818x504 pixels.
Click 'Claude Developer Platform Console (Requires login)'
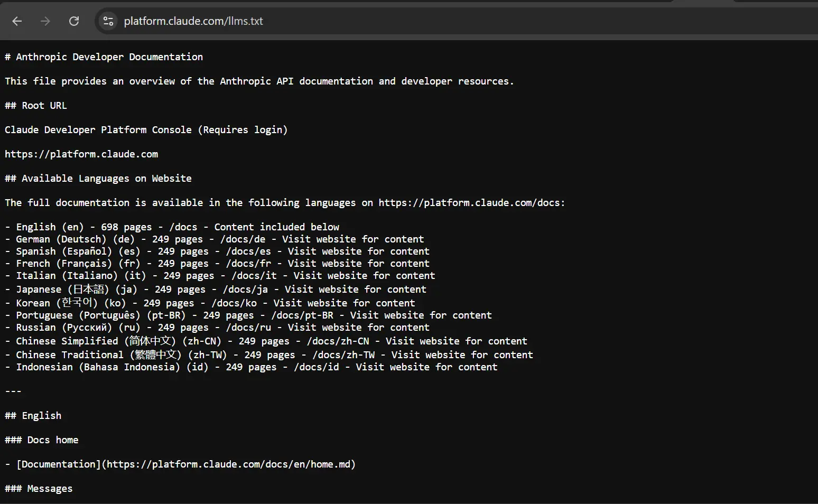146,129
